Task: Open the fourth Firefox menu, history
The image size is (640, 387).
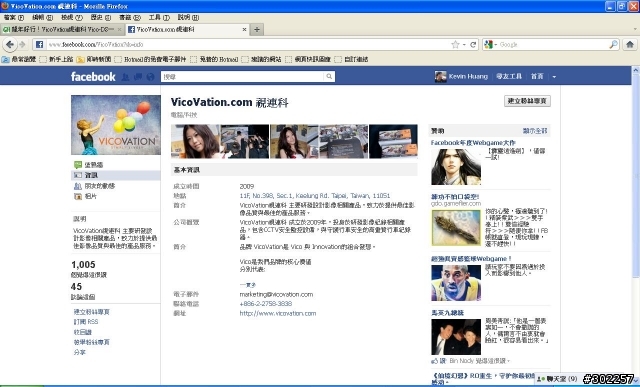Action: [x=100, y=18]
